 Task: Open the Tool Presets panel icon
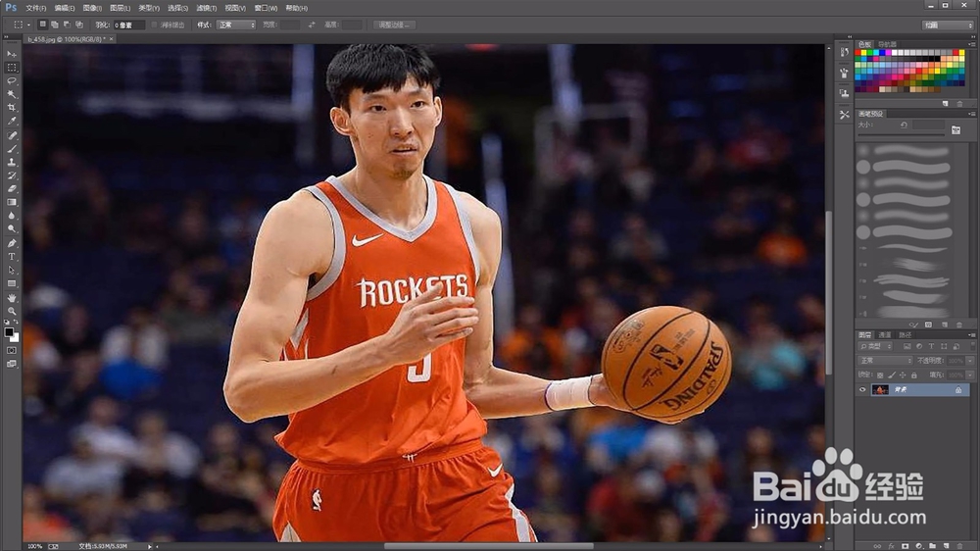click(x=845, y=115)
